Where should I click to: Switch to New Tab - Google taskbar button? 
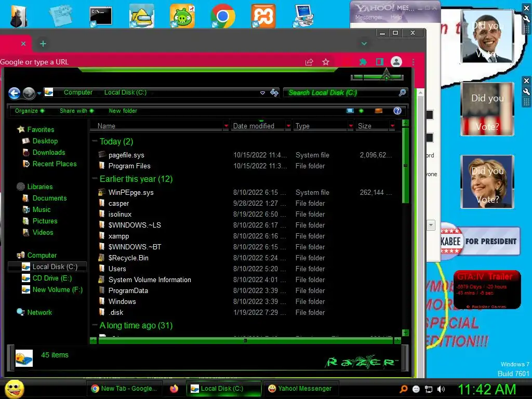124,389
